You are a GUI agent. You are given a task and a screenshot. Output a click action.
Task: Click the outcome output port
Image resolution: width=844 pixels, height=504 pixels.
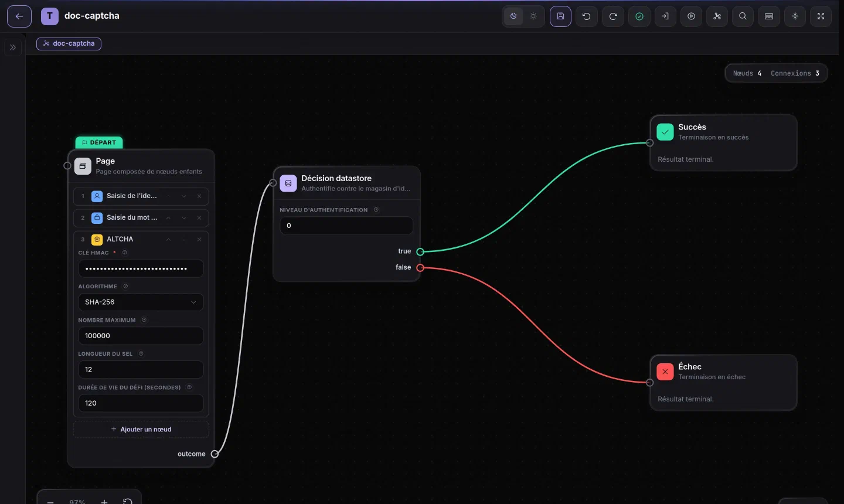coord(215,454)
